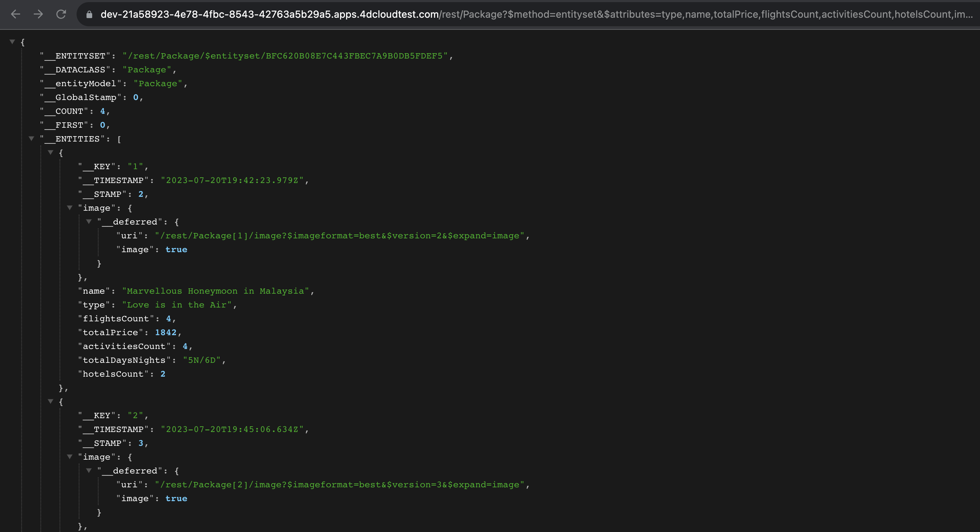
Task: Select the __FIRST value 0
Action: [x=102, y=125]
